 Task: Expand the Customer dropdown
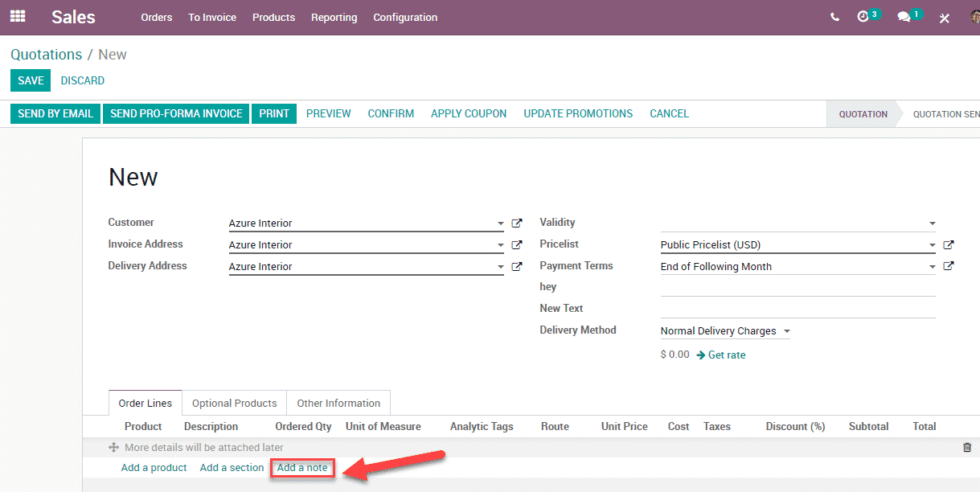click(x=500, y=223)
